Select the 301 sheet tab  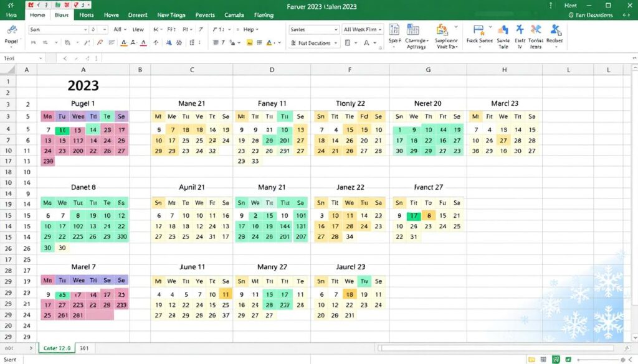(84, 348)
